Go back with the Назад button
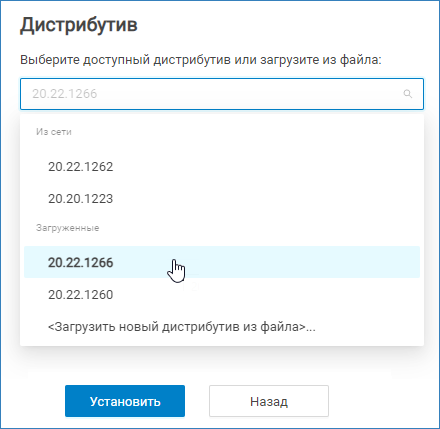The image size is (440, 429). (269, 401)
